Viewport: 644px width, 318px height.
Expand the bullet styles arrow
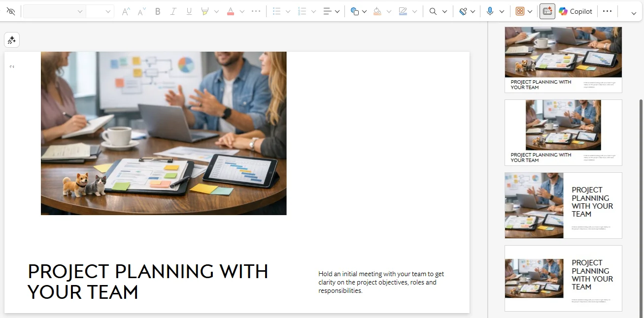[288, 11]
